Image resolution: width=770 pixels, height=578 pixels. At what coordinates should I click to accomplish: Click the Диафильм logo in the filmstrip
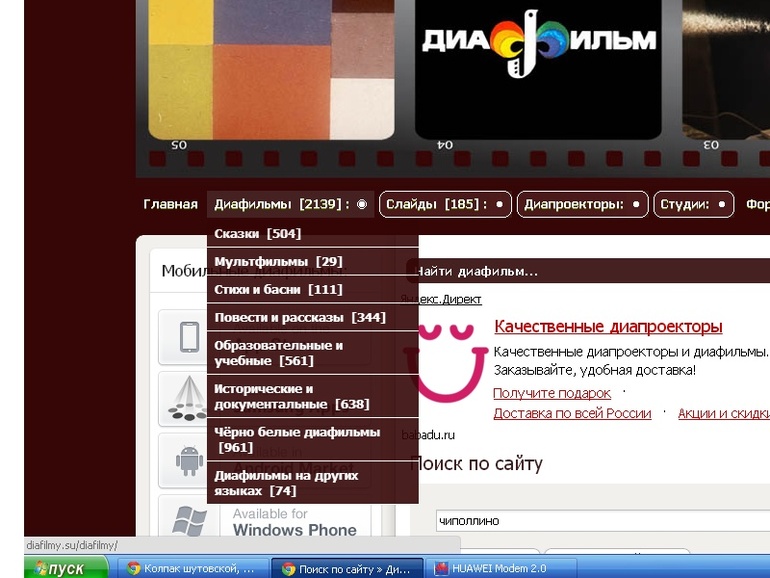(x=539, y=43)
